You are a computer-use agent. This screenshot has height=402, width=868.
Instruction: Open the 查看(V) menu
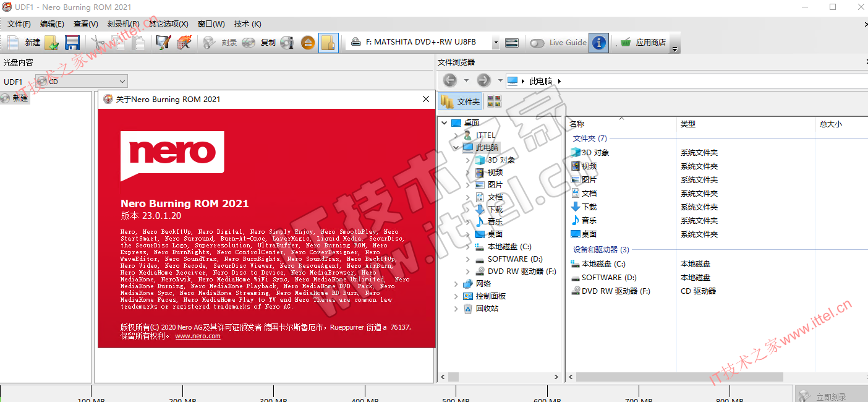pos(85,24)
